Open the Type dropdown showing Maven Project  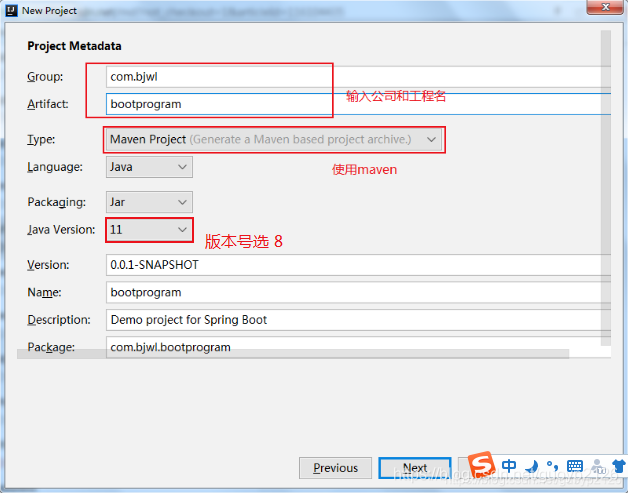274,139
